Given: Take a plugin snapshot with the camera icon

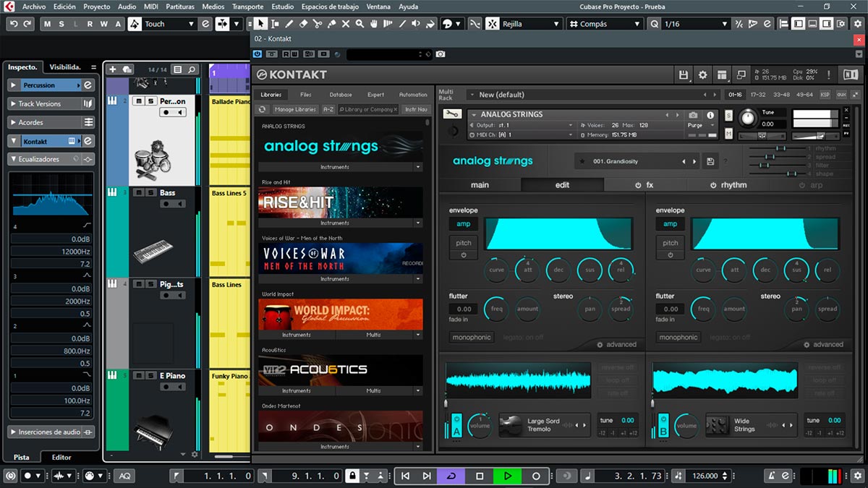Looking at the screenshot, I should [x=441, y=54].
